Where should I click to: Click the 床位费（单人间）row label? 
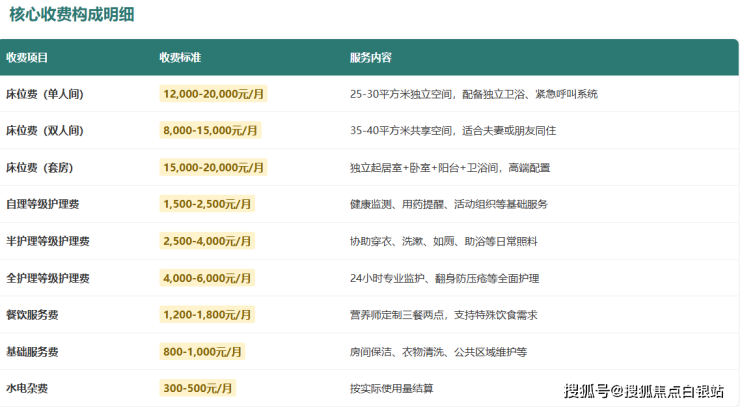pyautogui.click(x=44, y=94)
